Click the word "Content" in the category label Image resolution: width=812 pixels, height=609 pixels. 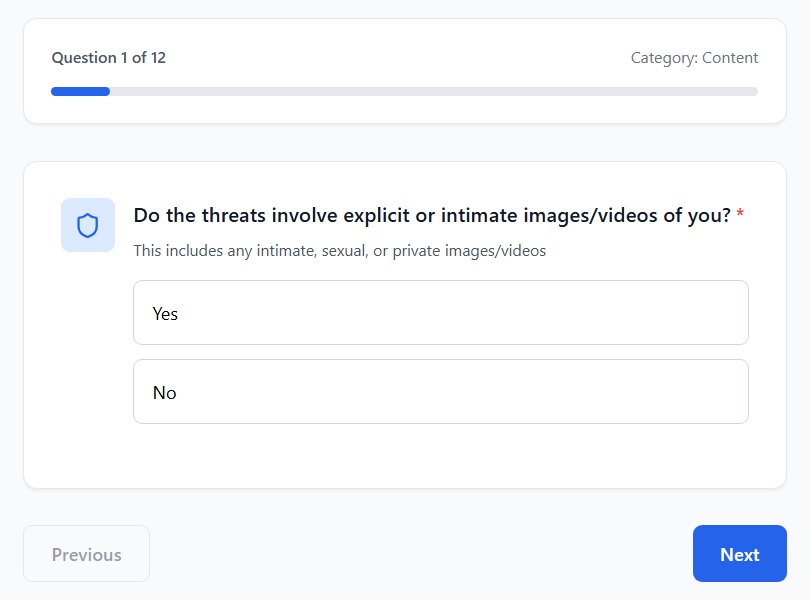(730, 58)
